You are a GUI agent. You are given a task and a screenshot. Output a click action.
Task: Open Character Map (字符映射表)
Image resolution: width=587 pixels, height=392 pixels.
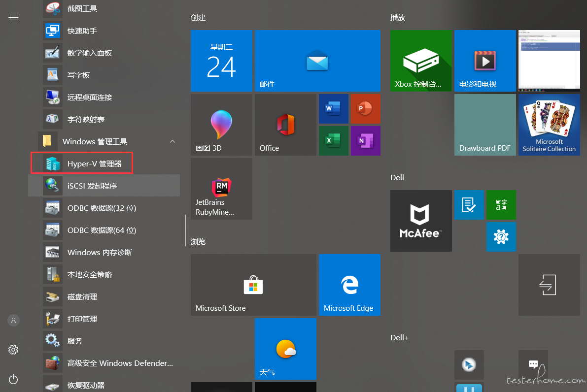tap(104, 119)
